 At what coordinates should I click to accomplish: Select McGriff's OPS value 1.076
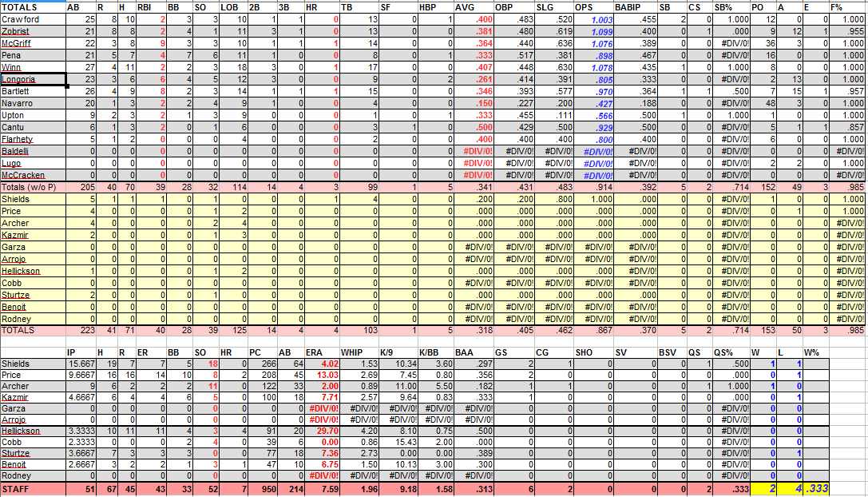[x=594, y=43]
